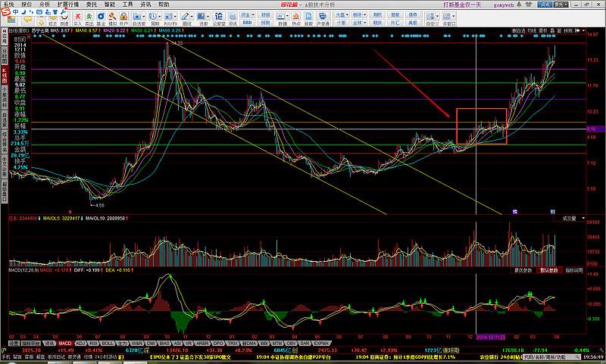This screenshot has width=606, height=364.
Task: Switch to the KDJ indicator tab
Action: pyautogui.click(x=80, y=343)
